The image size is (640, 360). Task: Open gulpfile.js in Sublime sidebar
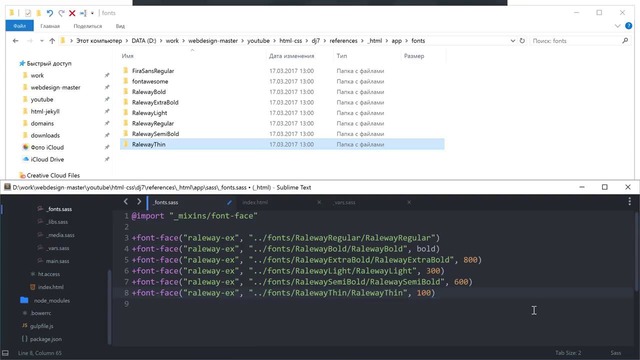(42, 326)
